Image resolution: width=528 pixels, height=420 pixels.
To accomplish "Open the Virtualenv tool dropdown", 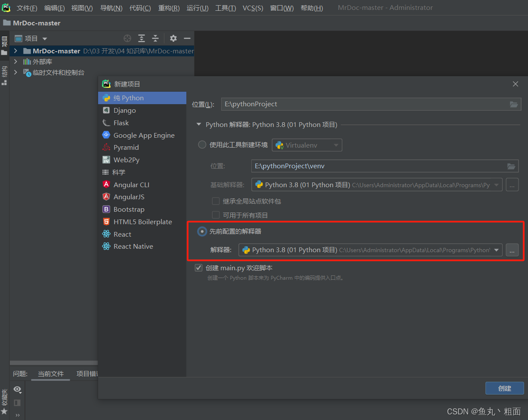I will tap(307, 145).
